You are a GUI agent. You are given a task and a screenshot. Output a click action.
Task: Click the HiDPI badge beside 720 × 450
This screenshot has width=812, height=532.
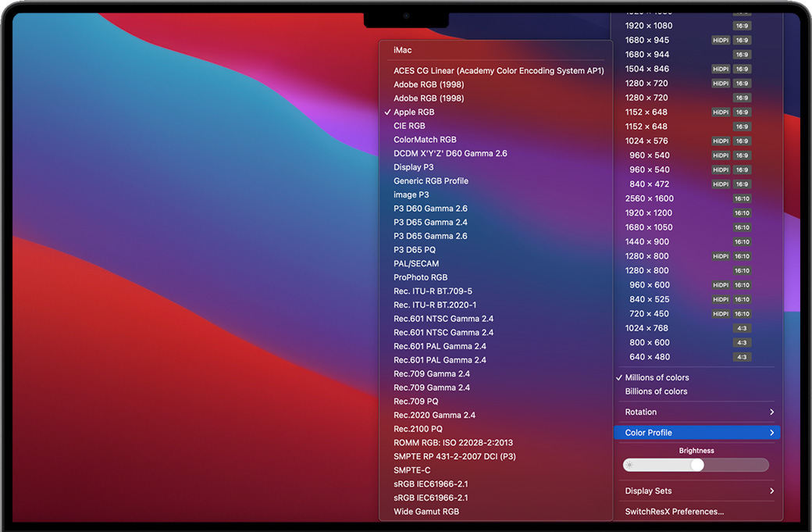[720, 314]
